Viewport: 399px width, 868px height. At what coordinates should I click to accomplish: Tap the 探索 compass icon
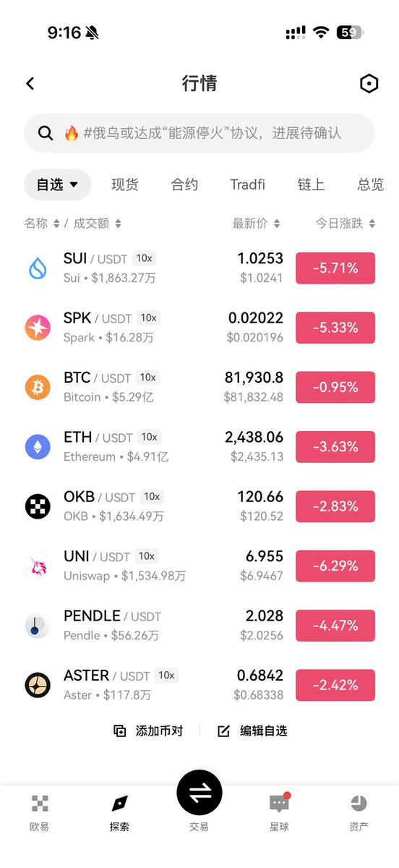click(x=120, y=804)
